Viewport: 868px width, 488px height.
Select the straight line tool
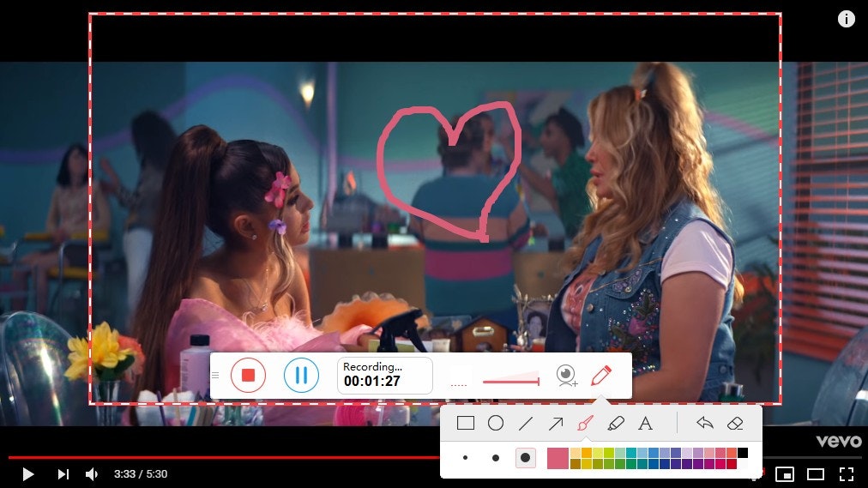[x=526, y=424]
